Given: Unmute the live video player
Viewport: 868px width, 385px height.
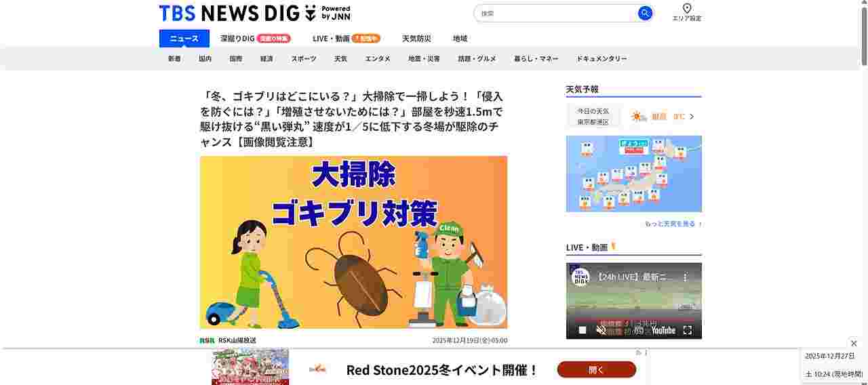Looking at the screenshot, I should (x=601, y=330).
